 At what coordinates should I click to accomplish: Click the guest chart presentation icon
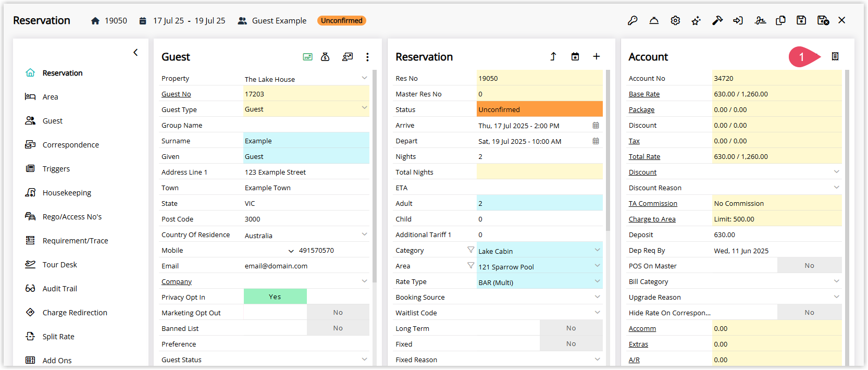pyautogui.click(x=348, y=57)
